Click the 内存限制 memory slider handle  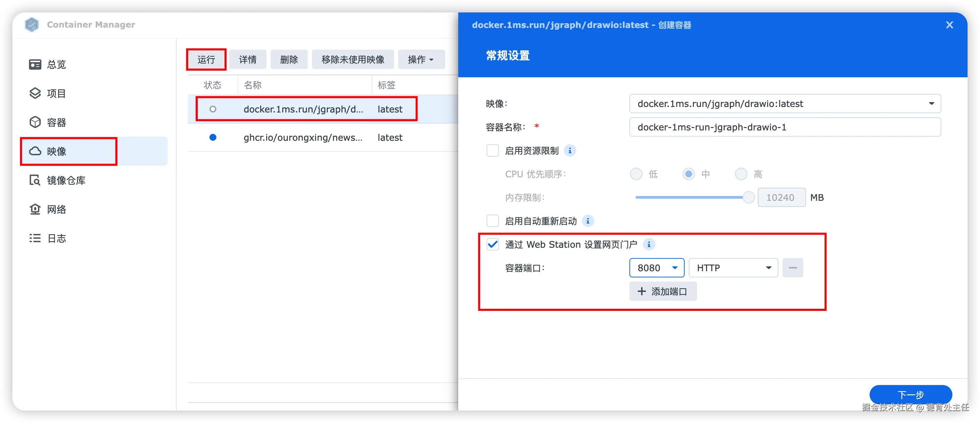coord(748,197)
